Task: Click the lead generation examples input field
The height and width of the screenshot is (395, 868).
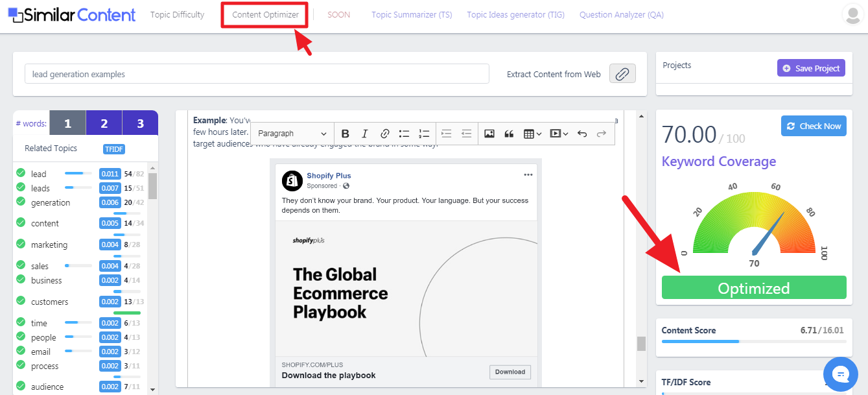Action: (x=257, y=74)
